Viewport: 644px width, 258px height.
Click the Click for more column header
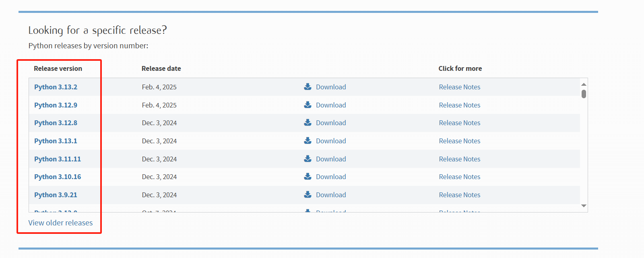click(x=460, y=68)
